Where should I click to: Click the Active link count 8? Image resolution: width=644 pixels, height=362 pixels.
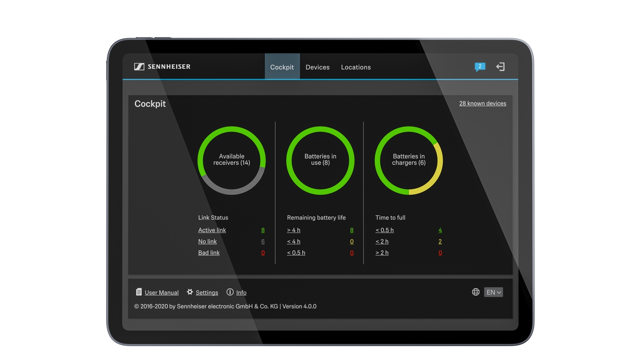coord(263,230)
